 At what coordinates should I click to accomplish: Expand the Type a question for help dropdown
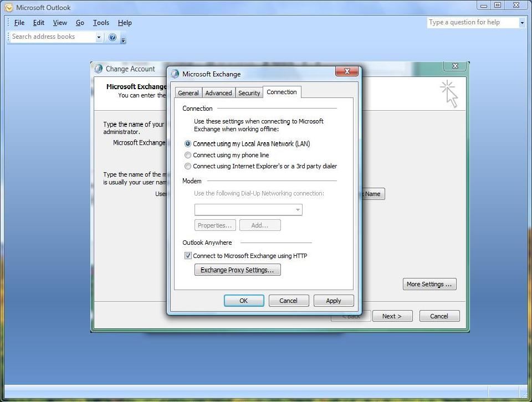tap(522, 23)
